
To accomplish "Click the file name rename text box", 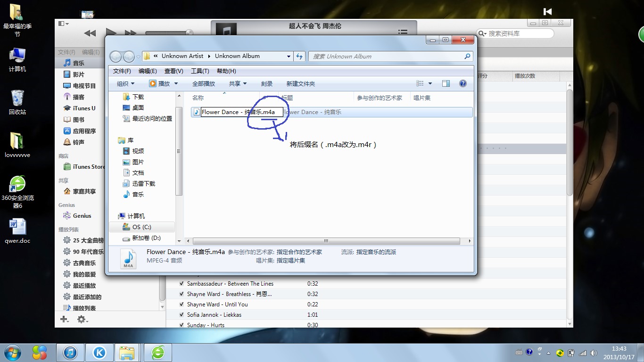I will (x=242, y=112).
